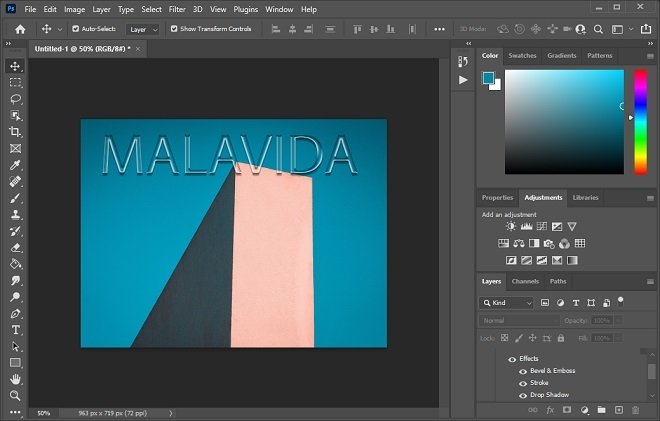
Task: Expand the toolbox with double arrows
Action: [x=8, y=43]
